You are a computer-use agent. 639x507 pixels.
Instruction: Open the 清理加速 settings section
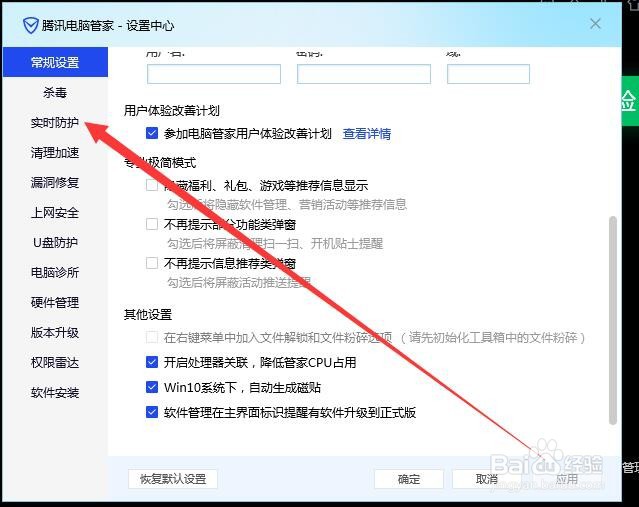[55, 153]
